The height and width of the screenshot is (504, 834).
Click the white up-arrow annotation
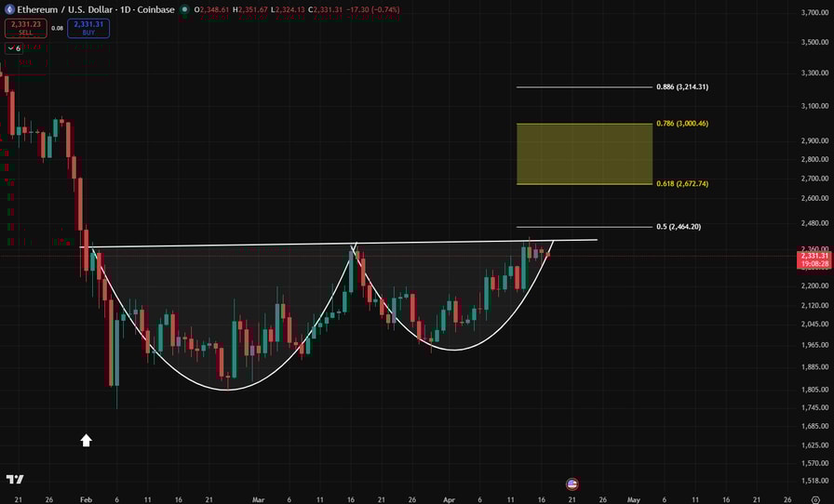87,440
